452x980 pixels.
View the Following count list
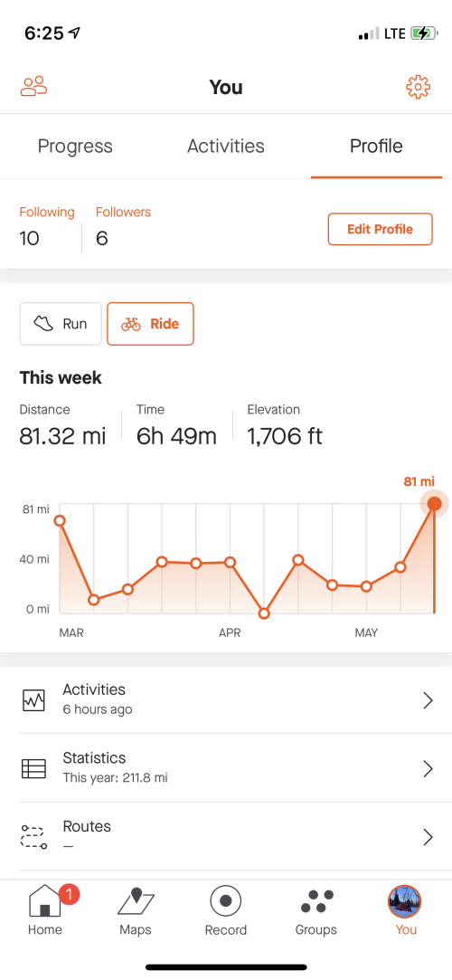[47, 228]
